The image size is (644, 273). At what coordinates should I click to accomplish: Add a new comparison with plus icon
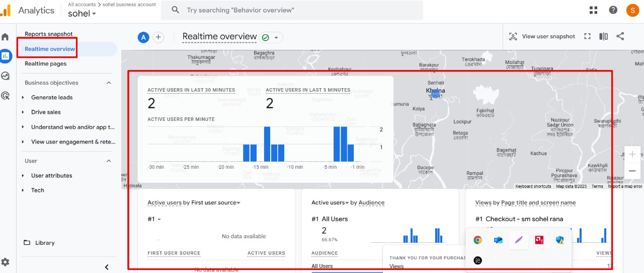pyautogui.click(x=158, y=37)
